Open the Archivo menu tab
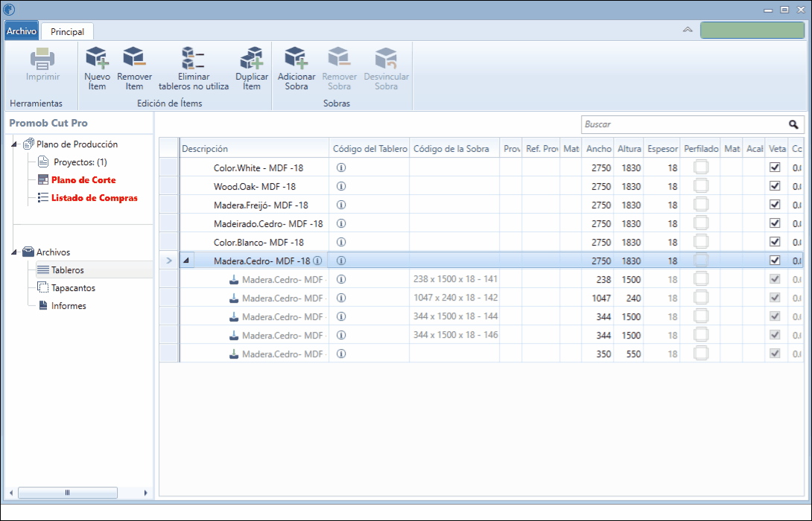Image resolution: width=812 pixels, height=521 pixels. point(22,31)
